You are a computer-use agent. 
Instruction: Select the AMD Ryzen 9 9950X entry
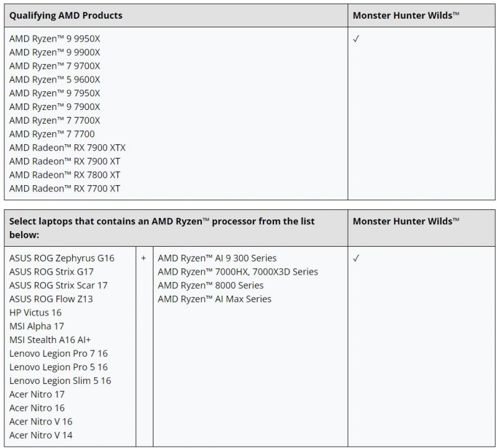pyautogui.click(x=55, y=39)
